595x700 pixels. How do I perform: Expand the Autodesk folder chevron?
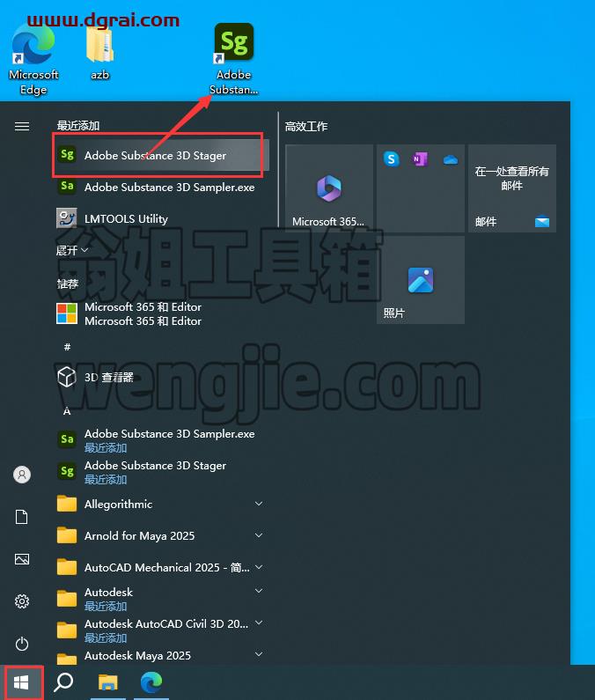point(259,591)
